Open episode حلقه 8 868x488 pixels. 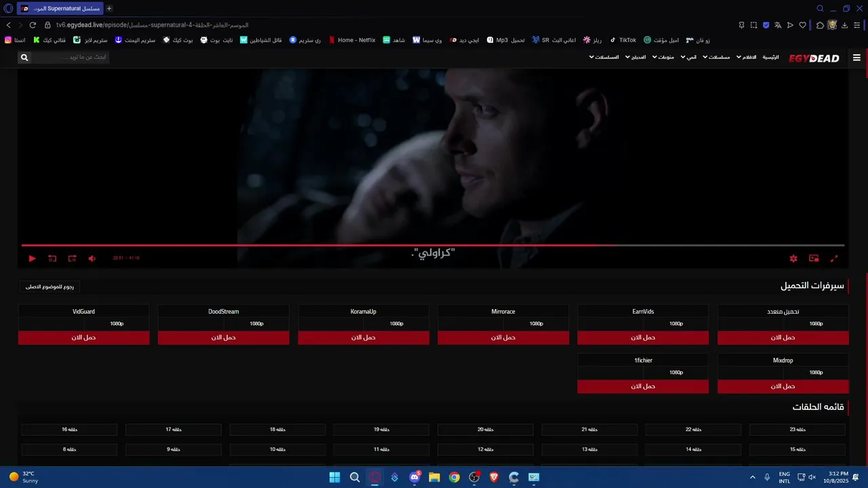click(x=69, y=449)
